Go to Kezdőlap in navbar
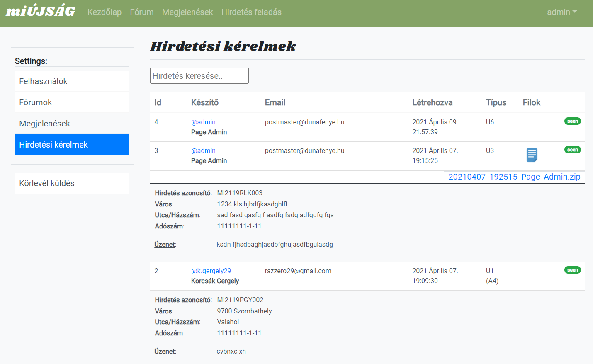Screen dimensions: 593x364 [x=105, y=12]
